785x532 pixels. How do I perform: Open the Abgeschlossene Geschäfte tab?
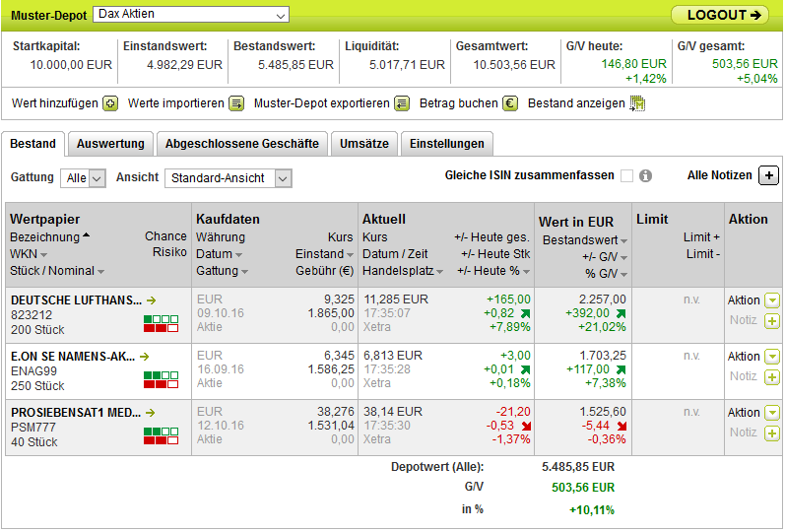[x=241, y=144]
